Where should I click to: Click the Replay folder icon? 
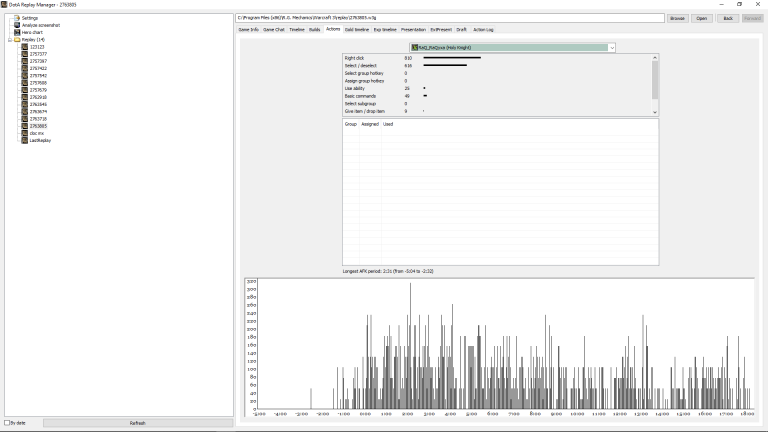[x=17, y=40]
